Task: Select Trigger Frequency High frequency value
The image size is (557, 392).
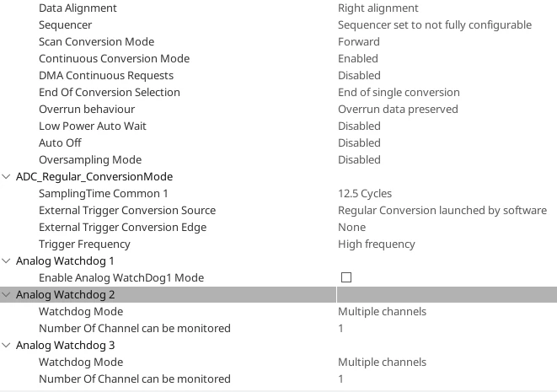Action: pos(376,244)
